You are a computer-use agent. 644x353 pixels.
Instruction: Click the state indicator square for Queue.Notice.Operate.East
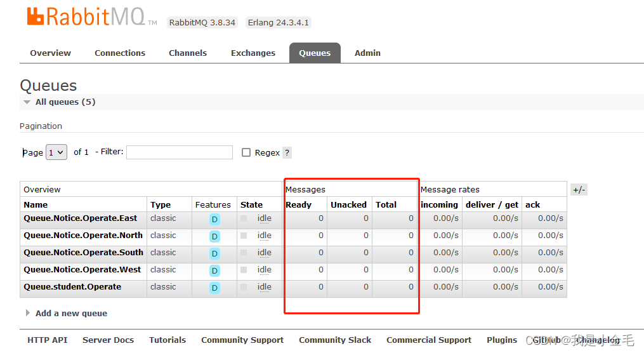244,218
